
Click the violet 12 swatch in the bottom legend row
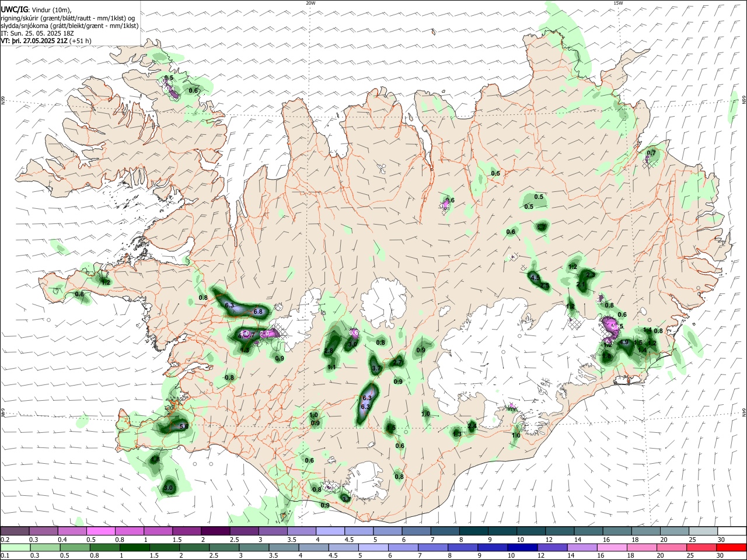(552, 547)
